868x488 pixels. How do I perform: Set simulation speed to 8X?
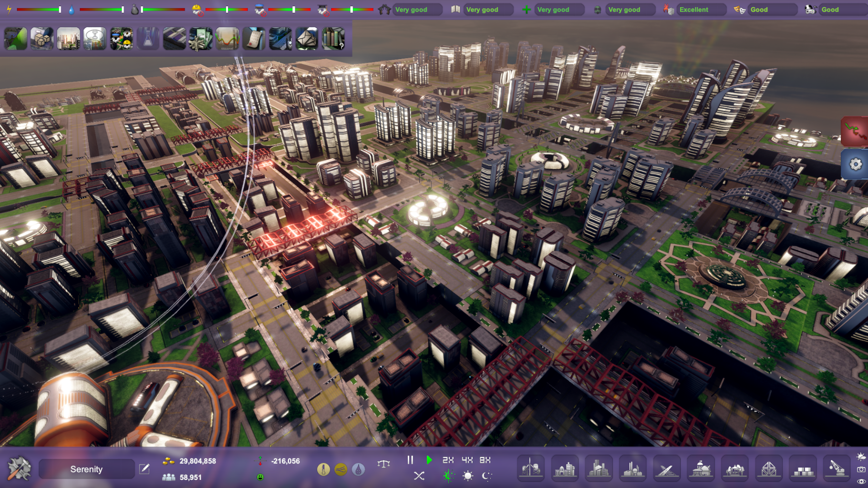(x=485, y=460)
